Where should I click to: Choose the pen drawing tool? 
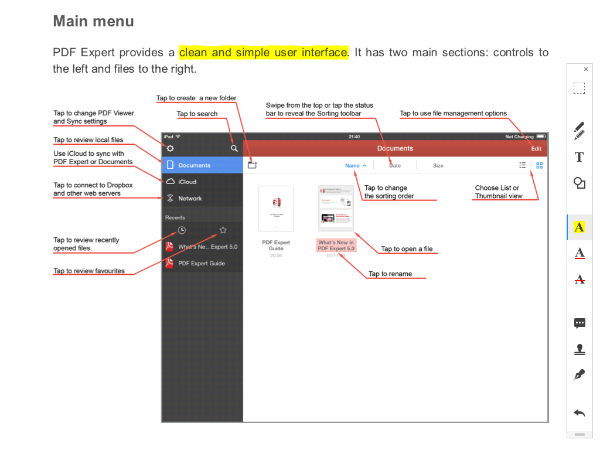pyautogui.click(x=579, y=131)
